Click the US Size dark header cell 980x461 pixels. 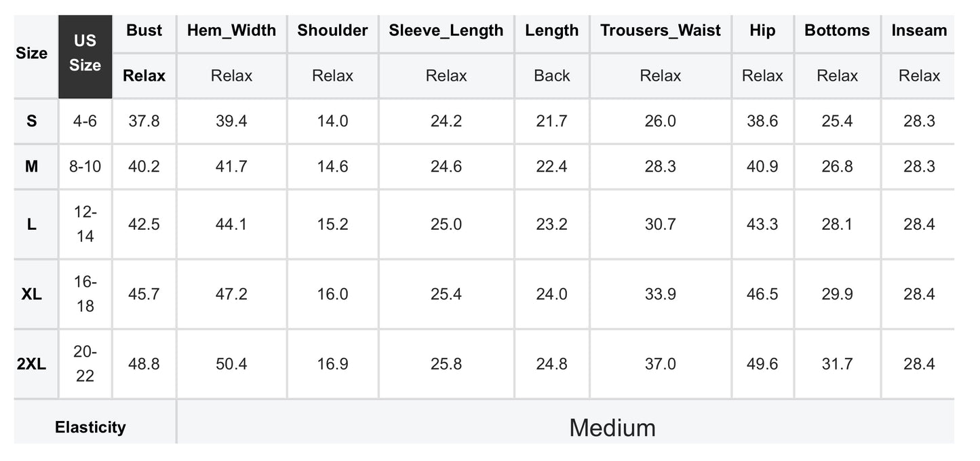(x=85, y=56)
